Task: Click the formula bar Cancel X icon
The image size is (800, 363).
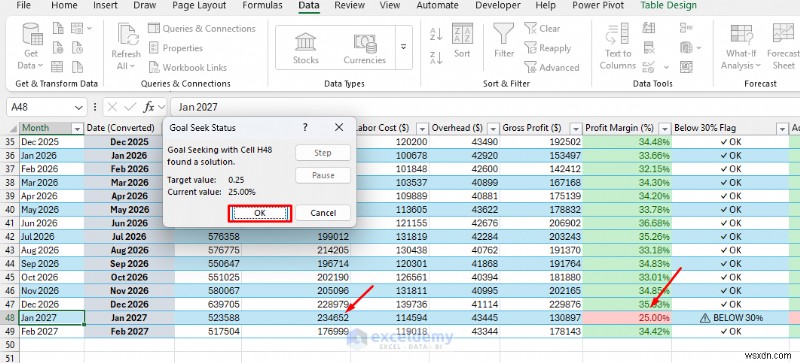Action: click(x=112, y=107)
